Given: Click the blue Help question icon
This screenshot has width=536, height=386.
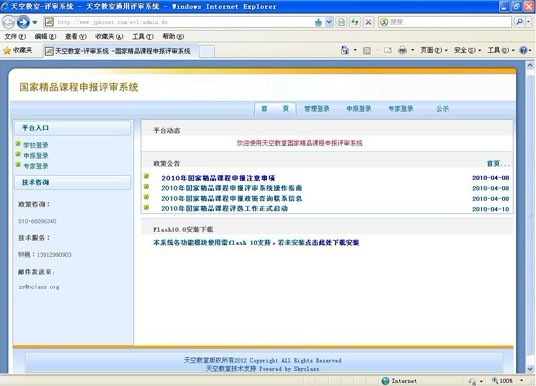Looking at the screenshot, I should pyautogui.click(x=523, y=50).
